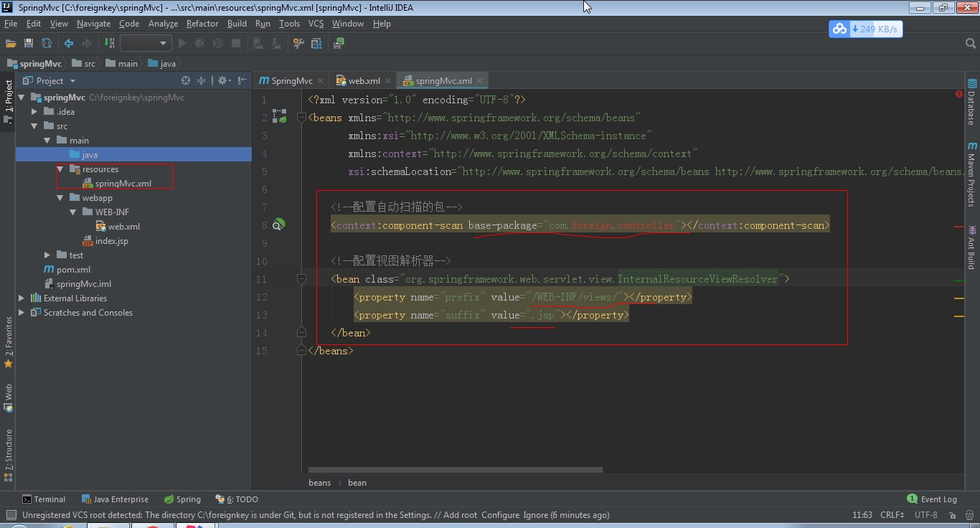Click the Run triangle icon in toolbar
This screenshot has width=980, height=528.
[x=182, y=43]
